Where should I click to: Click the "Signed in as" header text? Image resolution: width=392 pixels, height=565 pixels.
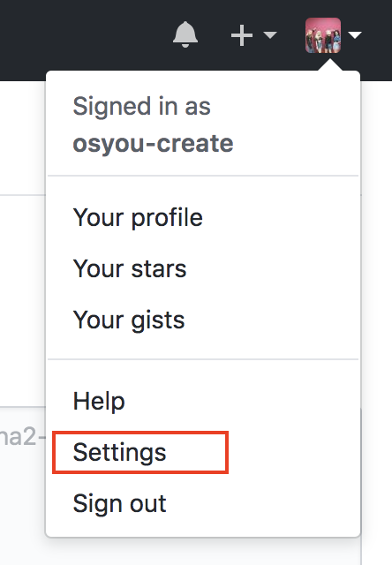(141, 106)
